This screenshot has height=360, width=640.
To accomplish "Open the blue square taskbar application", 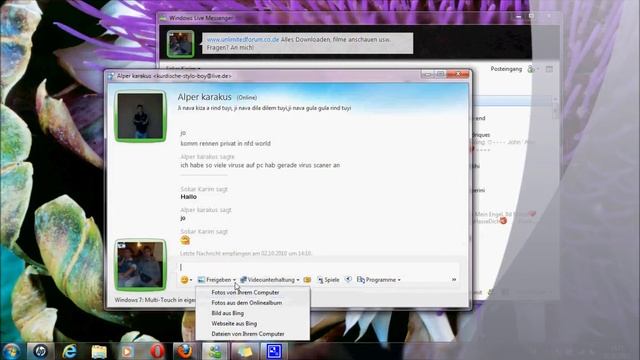I will (x=274, y=351).
